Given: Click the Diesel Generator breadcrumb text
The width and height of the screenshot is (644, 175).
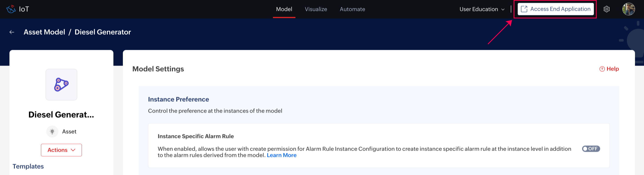Looking at the screenshot, I should pyautogui.click(x=103, y=32).
